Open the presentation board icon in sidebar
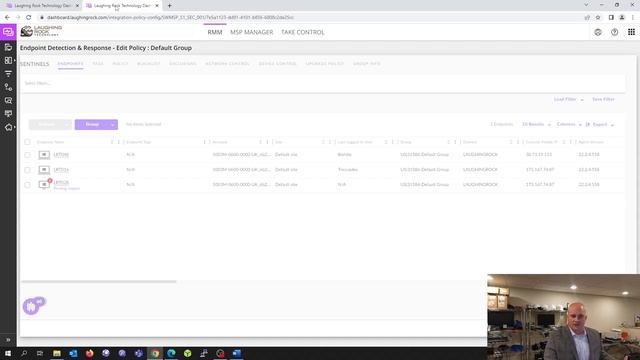640x360 pixels. coord(8,114)
